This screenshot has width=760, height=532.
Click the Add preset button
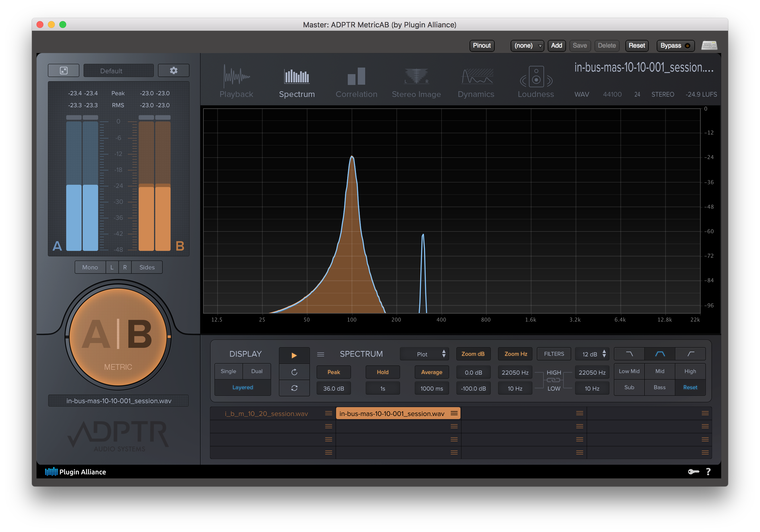[x=556, y=46]
